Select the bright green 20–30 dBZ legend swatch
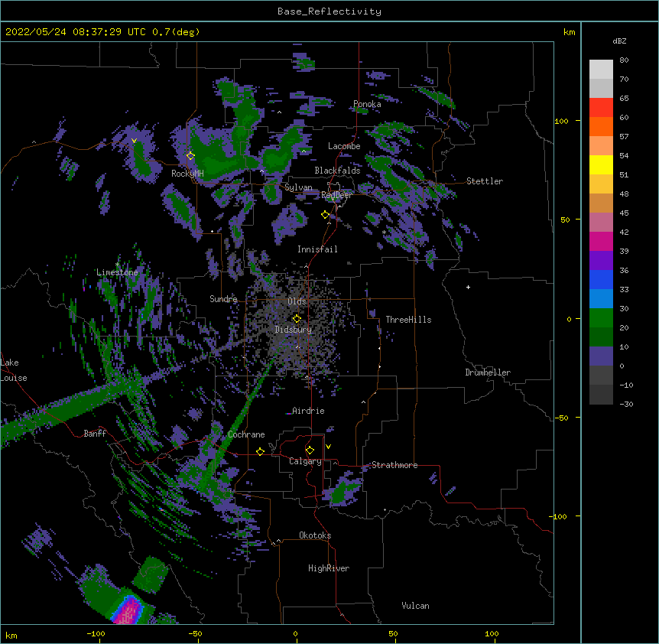The height and width of the screenshot is (644, 659). pyautogui.click(x=601, y=317)
